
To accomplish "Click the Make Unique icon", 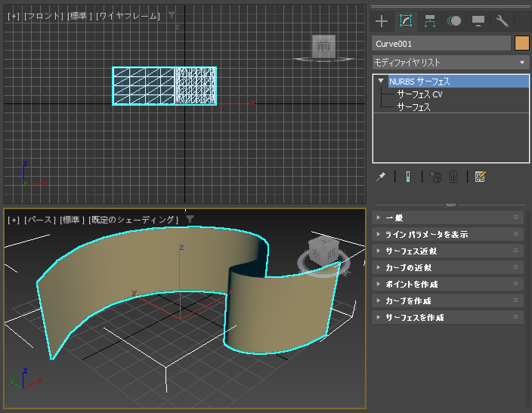I will (435, 177).
